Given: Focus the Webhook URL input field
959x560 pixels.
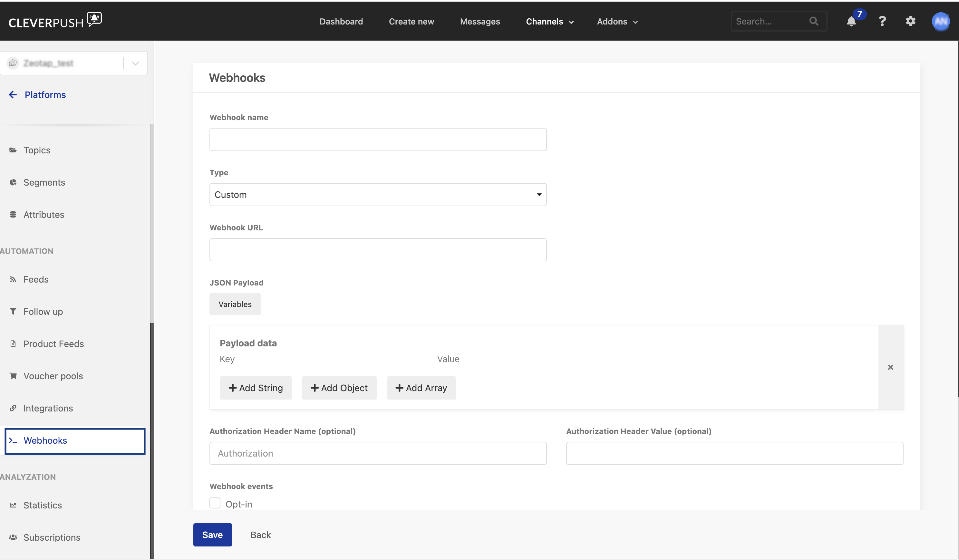Looking at the screenshot, I should click(378, 250).
